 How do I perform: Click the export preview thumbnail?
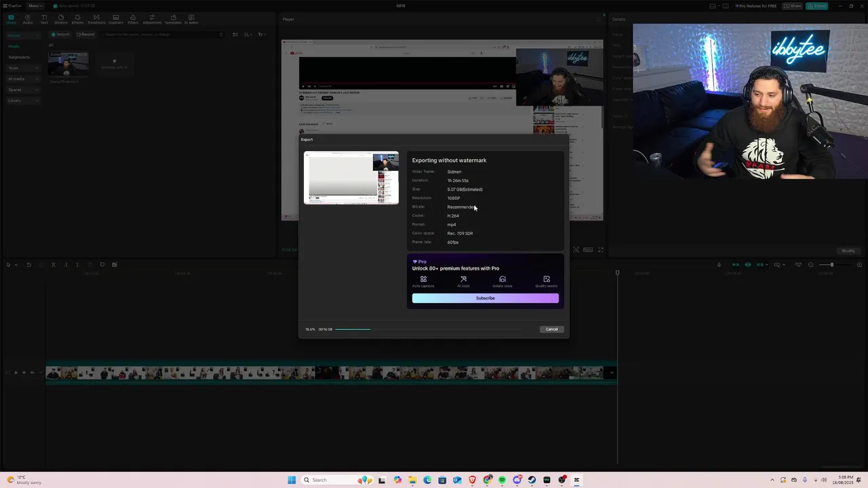(x=351, y=178)
